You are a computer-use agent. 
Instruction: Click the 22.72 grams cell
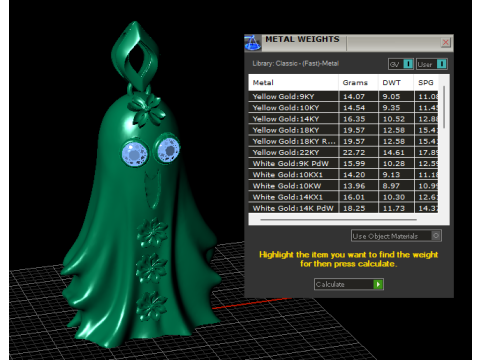[x=358, y=152]
